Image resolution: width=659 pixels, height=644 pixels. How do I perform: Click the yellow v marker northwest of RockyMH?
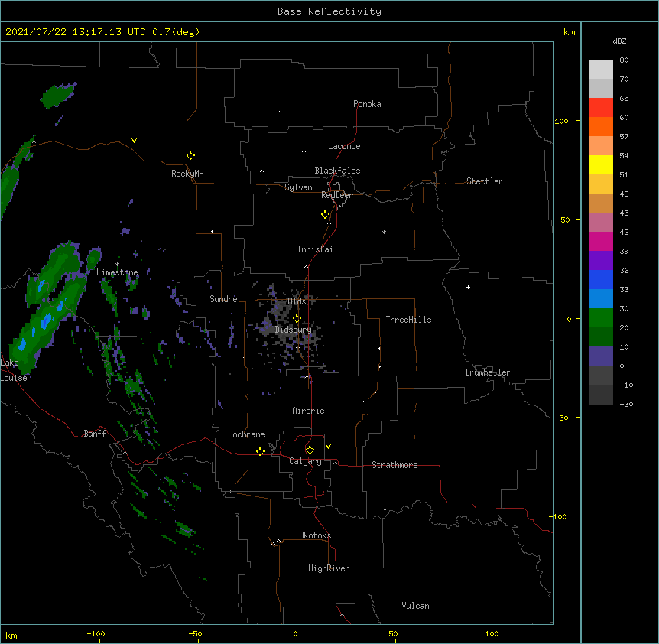[134, 141]
